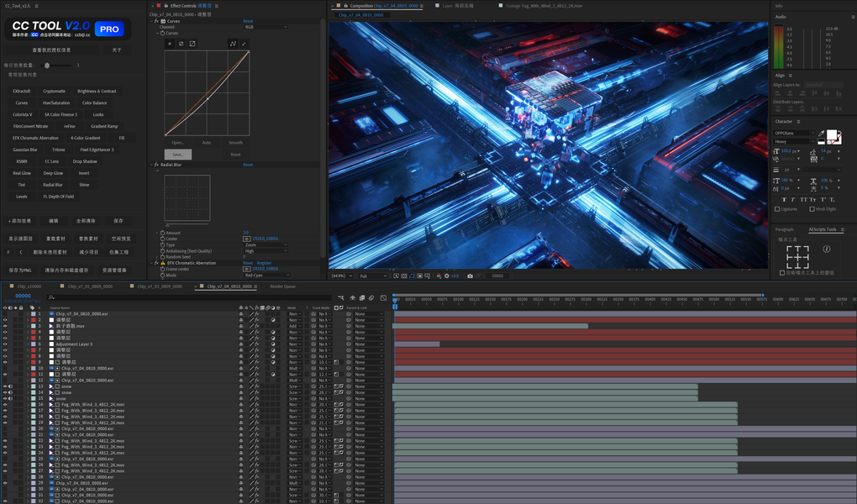Screen dimensions: 857x504
Task: Click the graph editor icon in timeline header
Action: click(x=383, y=298)
